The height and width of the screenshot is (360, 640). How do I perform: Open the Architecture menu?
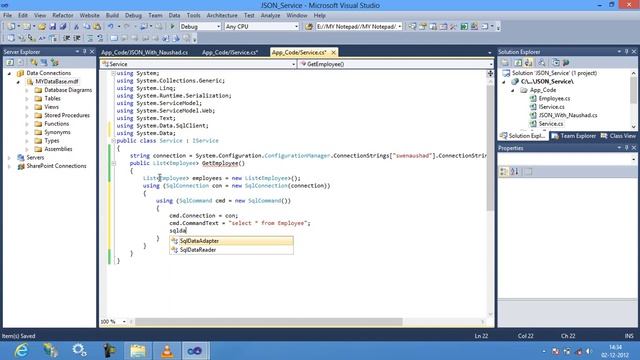coord(222,15)
